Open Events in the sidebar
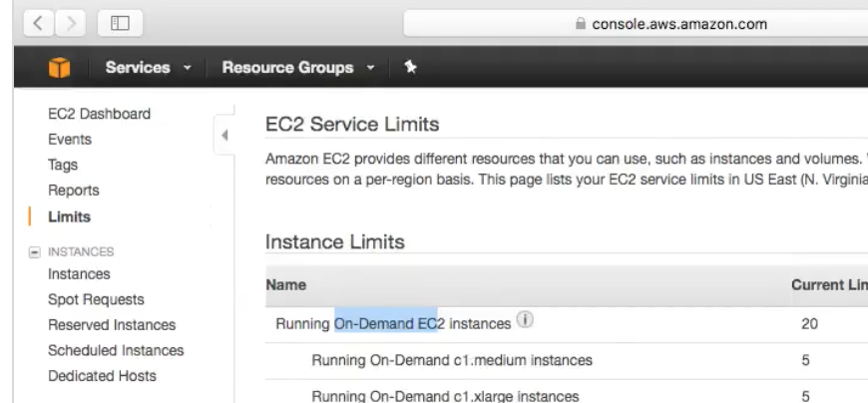The width and height of the screenshot is (868, 403). click(70, 139)
